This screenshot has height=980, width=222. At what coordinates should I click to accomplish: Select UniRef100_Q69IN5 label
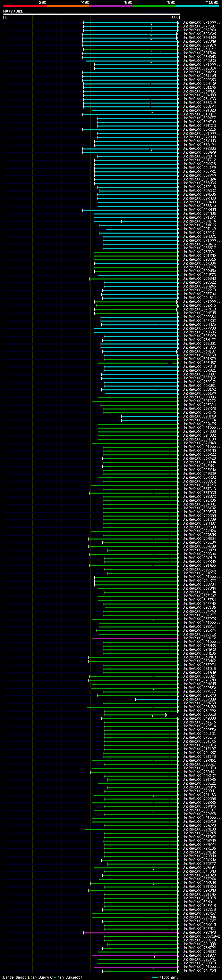199,451
